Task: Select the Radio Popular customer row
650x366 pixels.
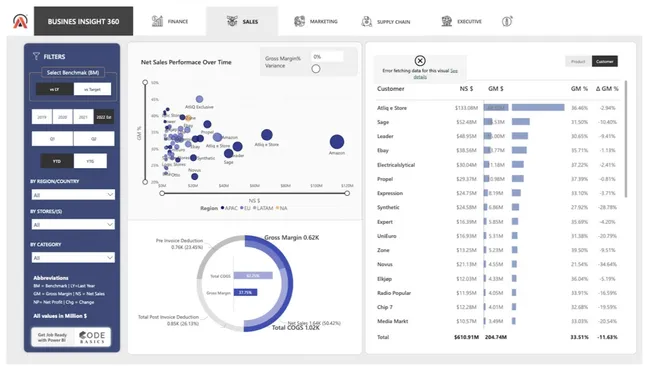Action: 497,293
